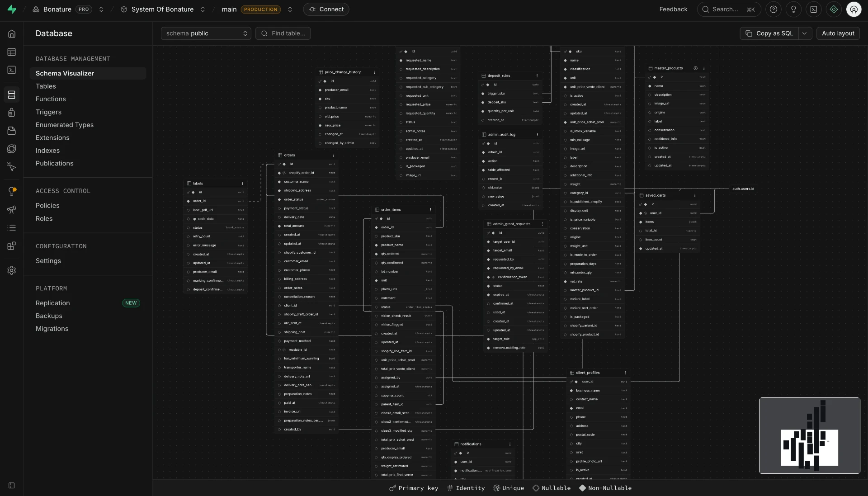
Task: Focus the Find table input
Action: coord(283,33)
